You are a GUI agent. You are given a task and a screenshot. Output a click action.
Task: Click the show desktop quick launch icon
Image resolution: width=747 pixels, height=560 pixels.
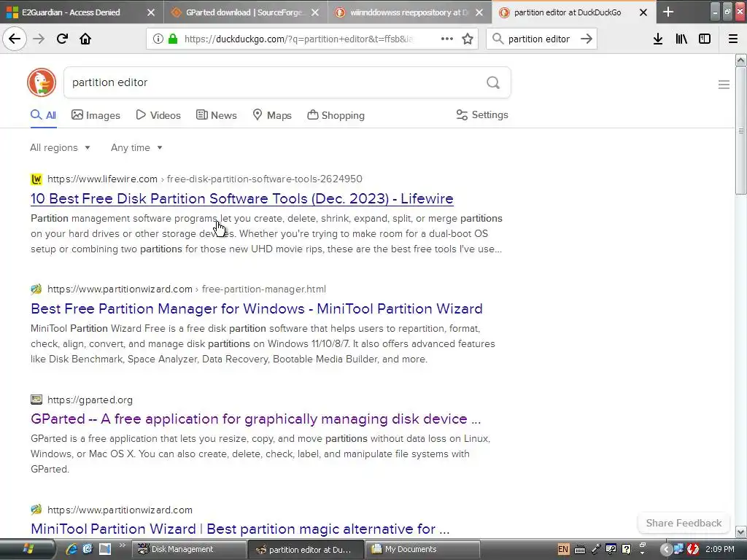tap(104, 549)
